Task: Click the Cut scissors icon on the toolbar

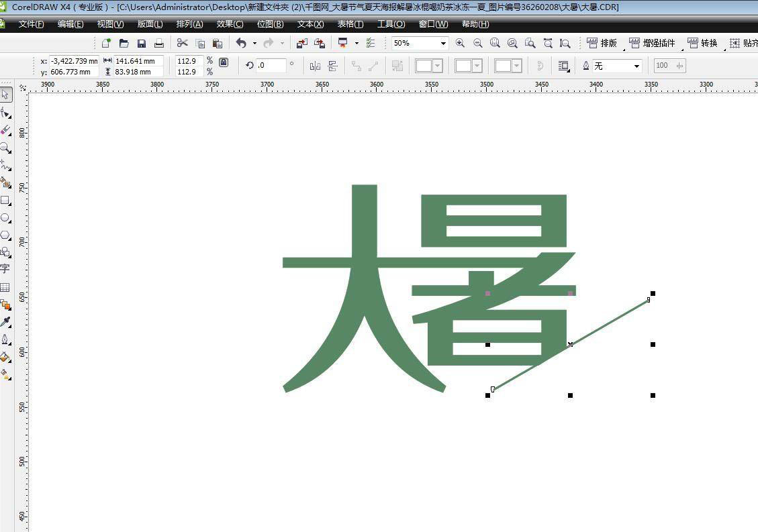Action: point(183,42)
